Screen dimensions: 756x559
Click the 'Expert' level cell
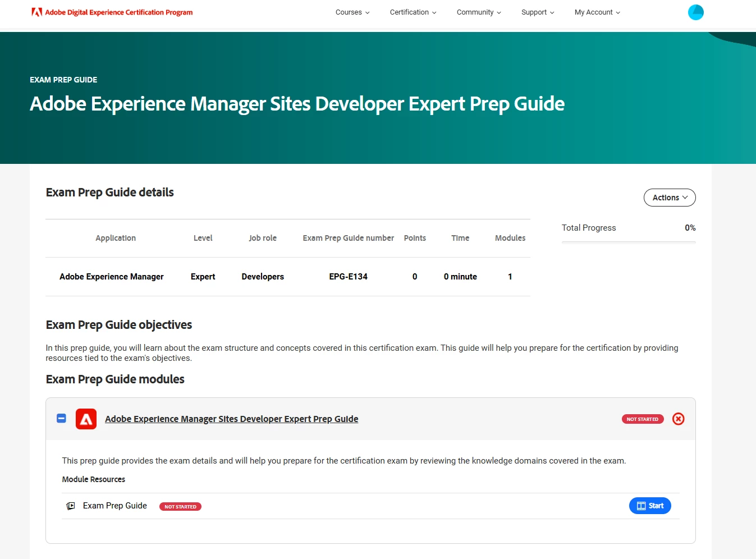[203, 277]
